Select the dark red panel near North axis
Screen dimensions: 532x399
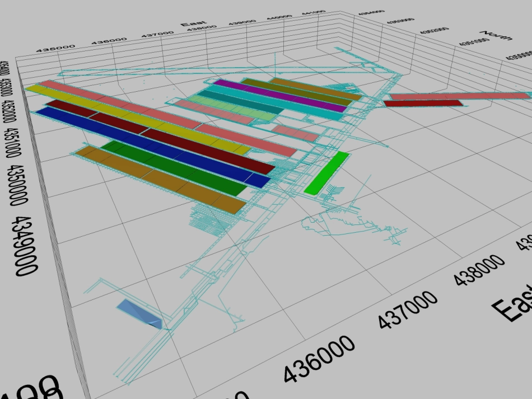point(423,103)
